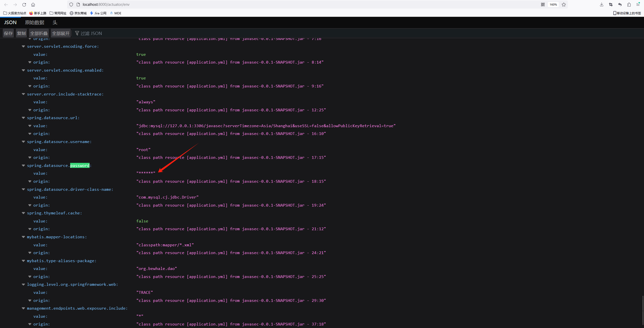644x328 pixels.
Task: Click the 全部折叠 collapse all button
Action: pos(39,33)
